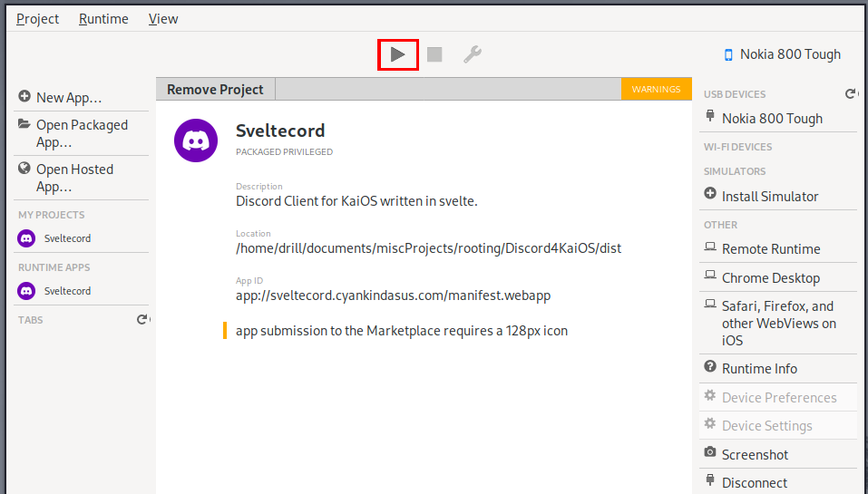Select Nokia 800 Tough under USB Devices
The image size is (868, 494).
tap(778, 119)
